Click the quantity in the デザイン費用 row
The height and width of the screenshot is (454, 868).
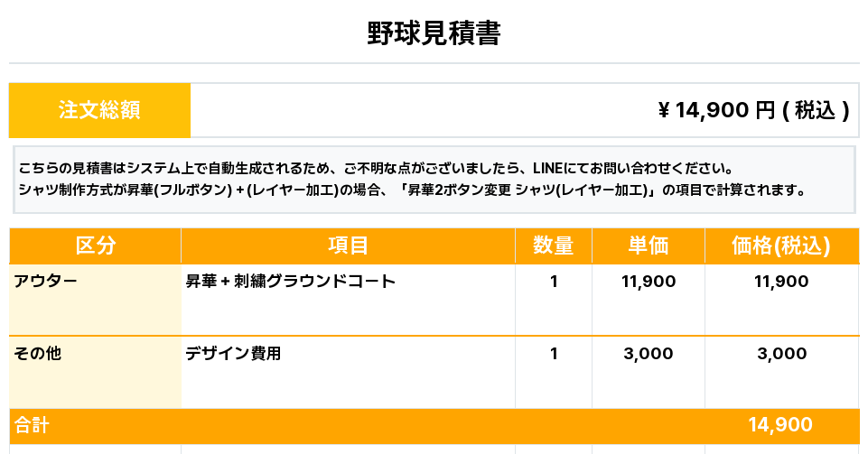pyautogui.click(x=554, y=354)
